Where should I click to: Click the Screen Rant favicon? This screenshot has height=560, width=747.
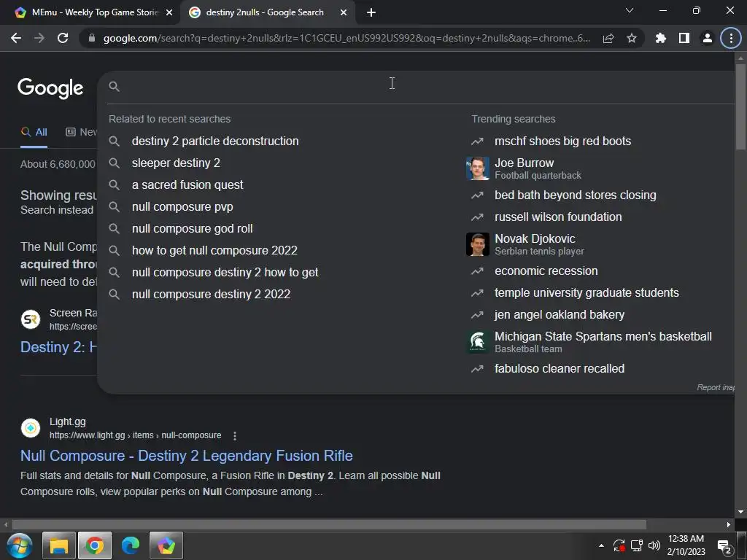click(31, 319)
